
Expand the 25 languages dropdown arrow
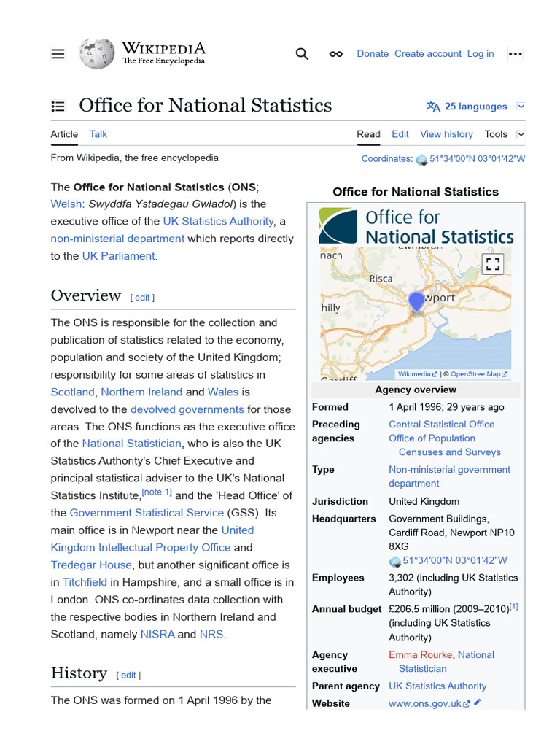point(521,107)
